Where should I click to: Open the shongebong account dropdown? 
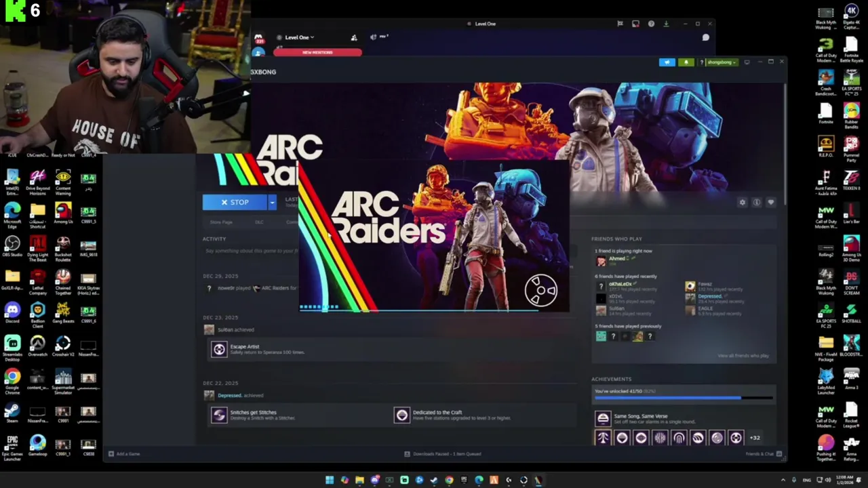click(722, 62)
